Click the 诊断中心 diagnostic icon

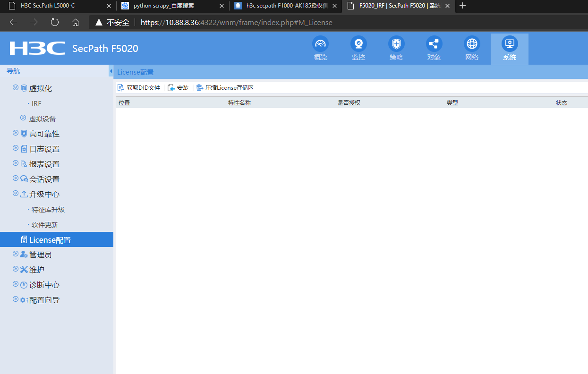point(24,285)
